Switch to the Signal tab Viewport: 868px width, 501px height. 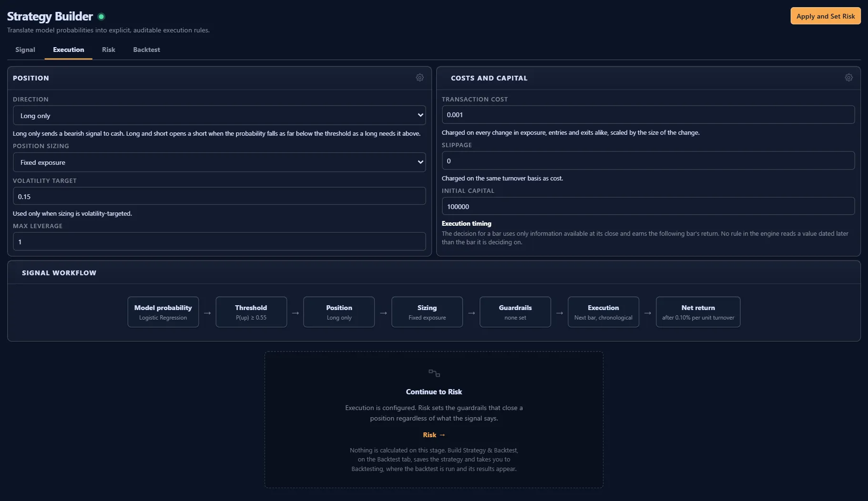(x=25, y=50)
